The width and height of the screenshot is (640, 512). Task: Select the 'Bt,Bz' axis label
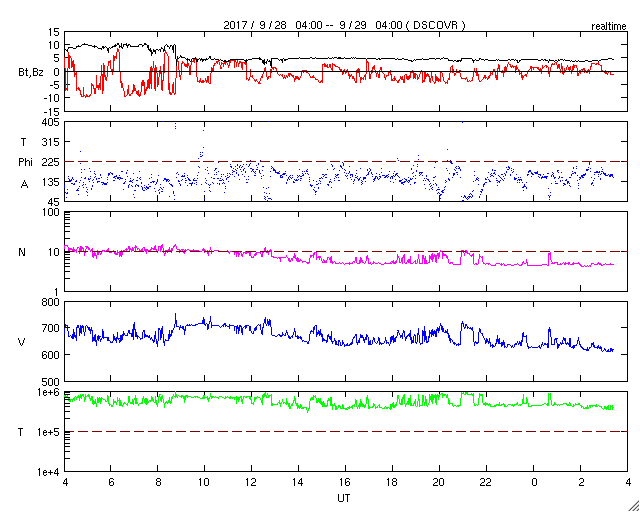(31, 74)
